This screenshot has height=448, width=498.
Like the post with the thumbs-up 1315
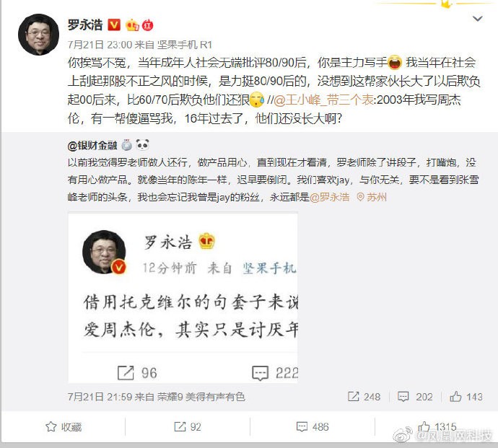pyautogui.click(x=437, y=427)
